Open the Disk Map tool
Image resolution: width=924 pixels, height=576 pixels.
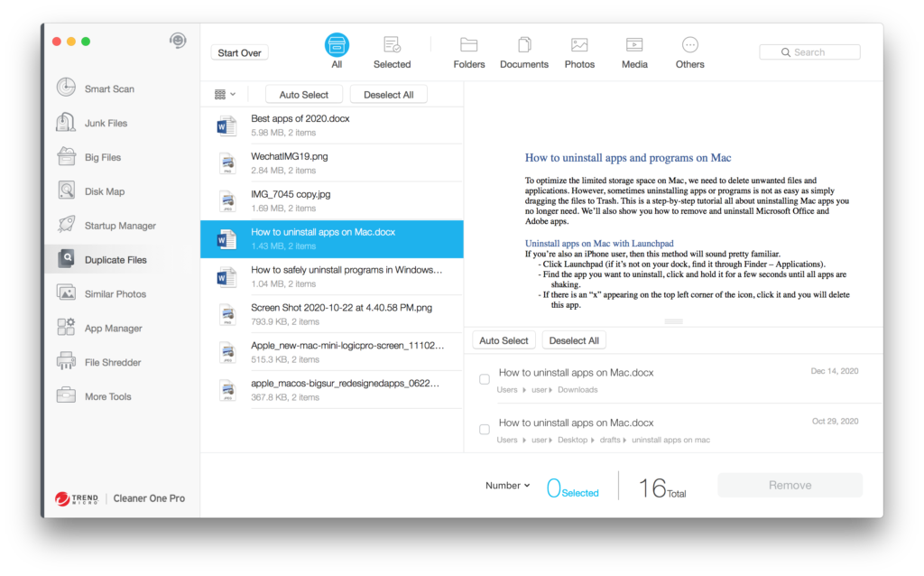(104, 191)
